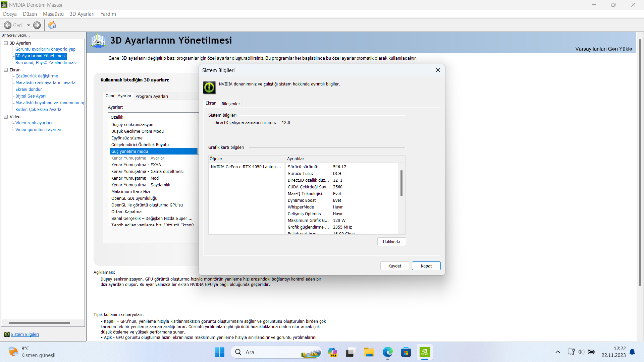Open File Explorer from taskbar
This screenshot has width=644, height=362.
(369, 352)
